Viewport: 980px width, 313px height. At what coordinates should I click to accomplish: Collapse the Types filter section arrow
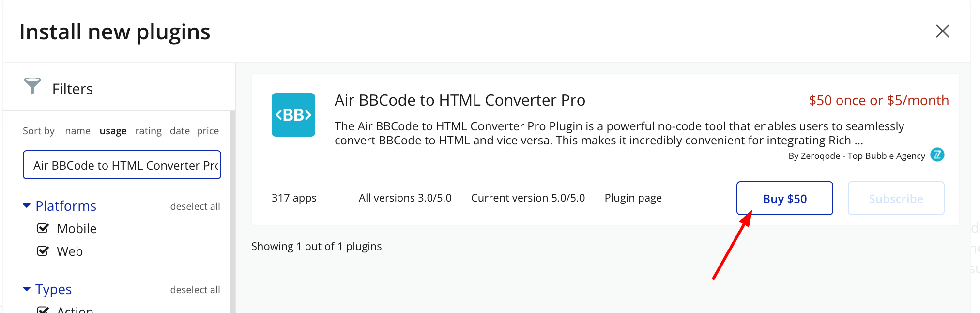click(27, 289)
